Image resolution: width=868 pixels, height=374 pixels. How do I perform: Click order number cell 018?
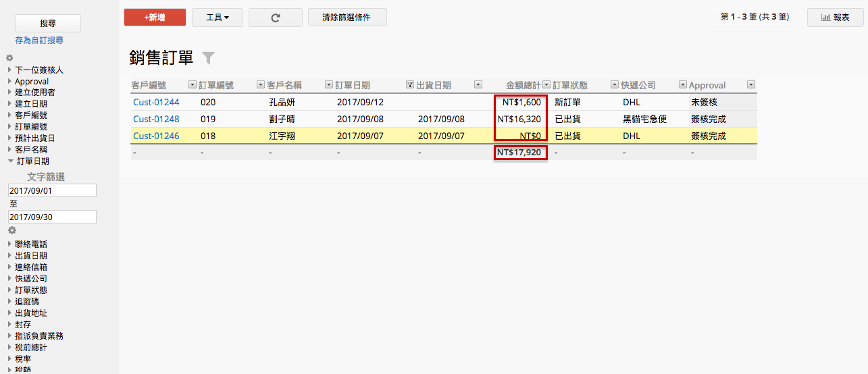[208, 136]
